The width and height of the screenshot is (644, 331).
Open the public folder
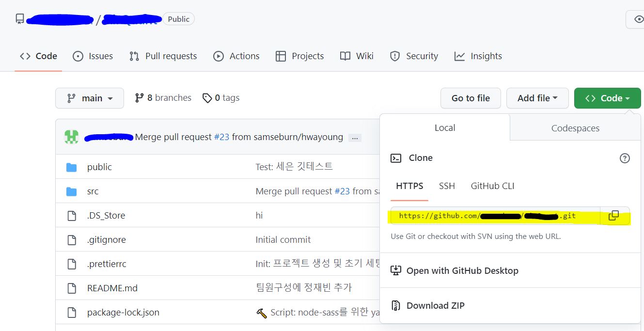pyautogui.click(x=99, y=167)
